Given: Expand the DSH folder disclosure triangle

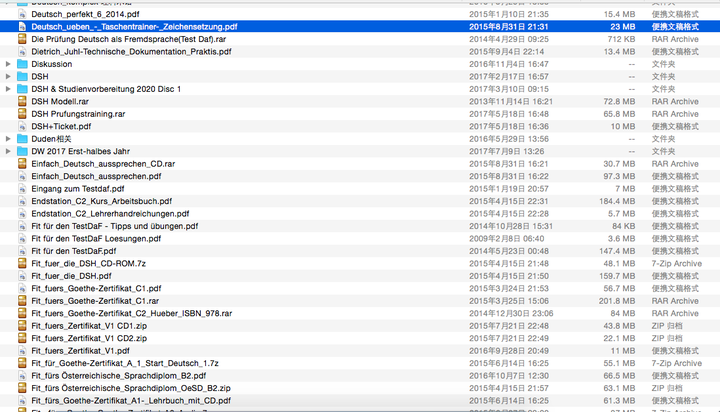Looking at the screenshot, I should tap(8, 76).
